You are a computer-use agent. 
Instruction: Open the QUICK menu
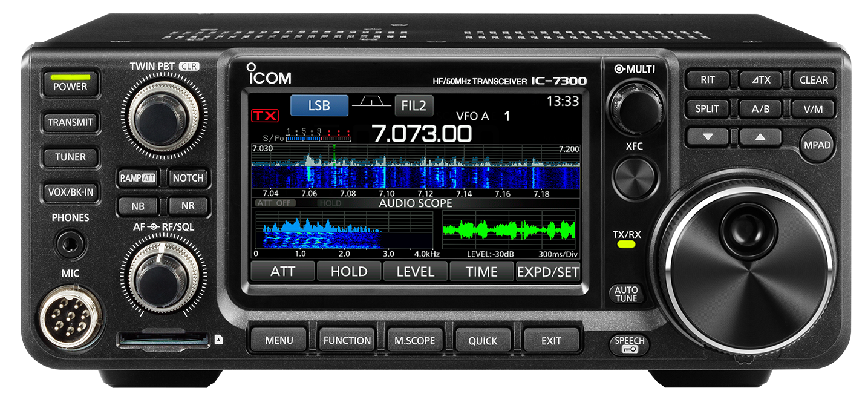coord(483,341)
